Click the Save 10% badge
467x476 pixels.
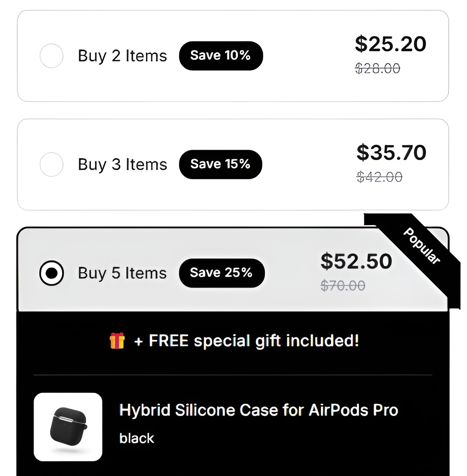(221, 56)
